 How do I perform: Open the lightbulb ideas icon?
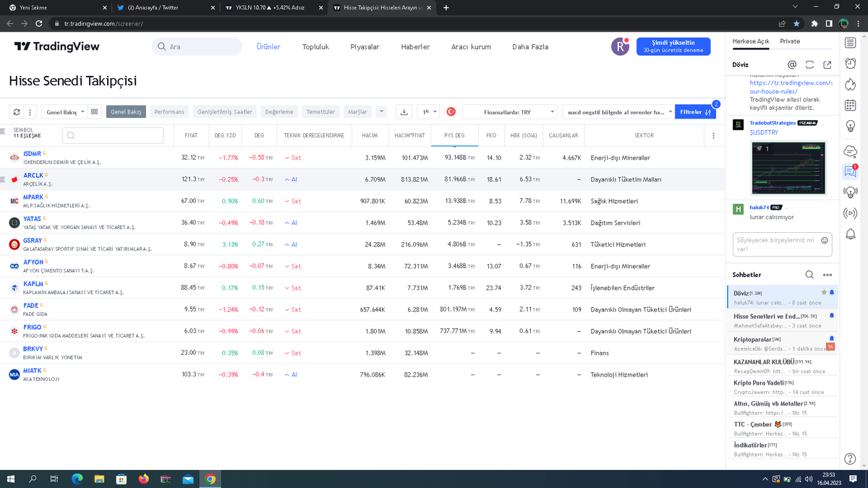click(850, 127)
